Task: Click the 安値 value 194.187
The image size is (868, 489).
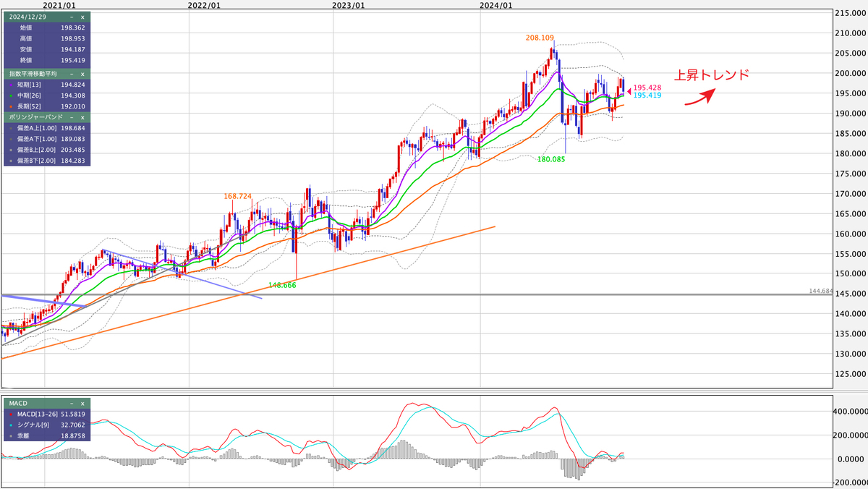Action: click(x=73, y=49)
